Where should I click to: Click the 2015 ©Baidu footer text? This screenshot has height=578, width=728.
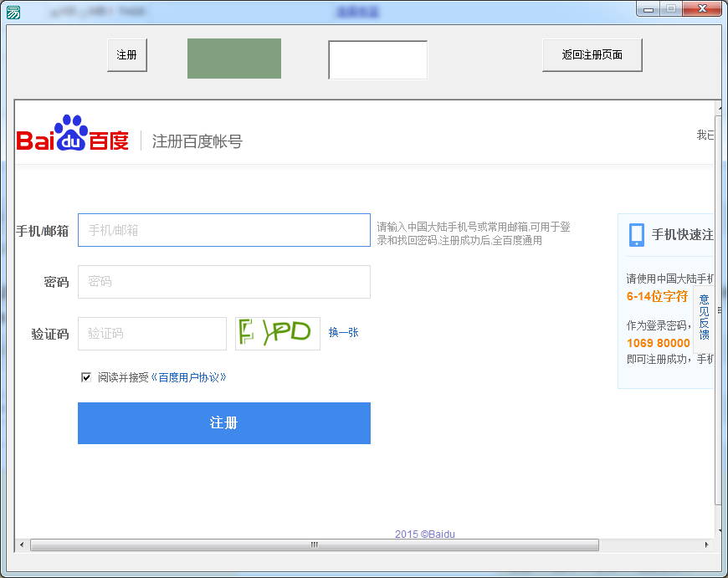point(425,534)
